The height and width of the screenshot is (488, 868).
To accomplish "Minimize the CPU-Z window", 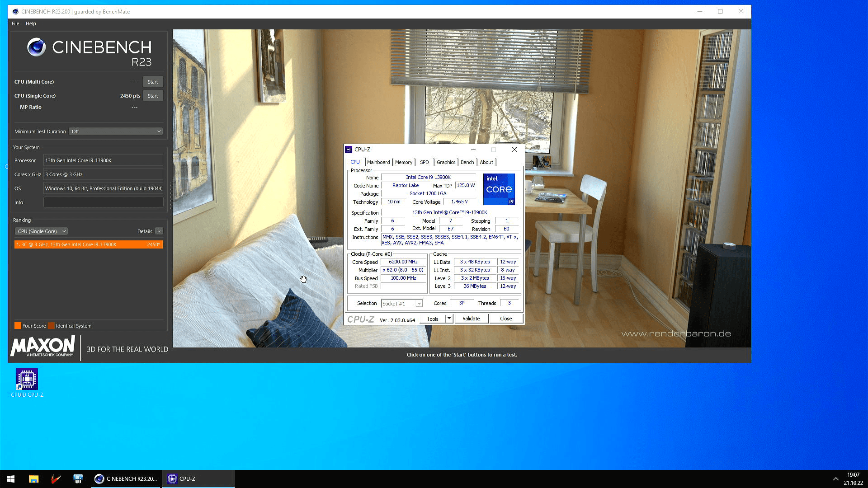I will click(x=473, y=150).
